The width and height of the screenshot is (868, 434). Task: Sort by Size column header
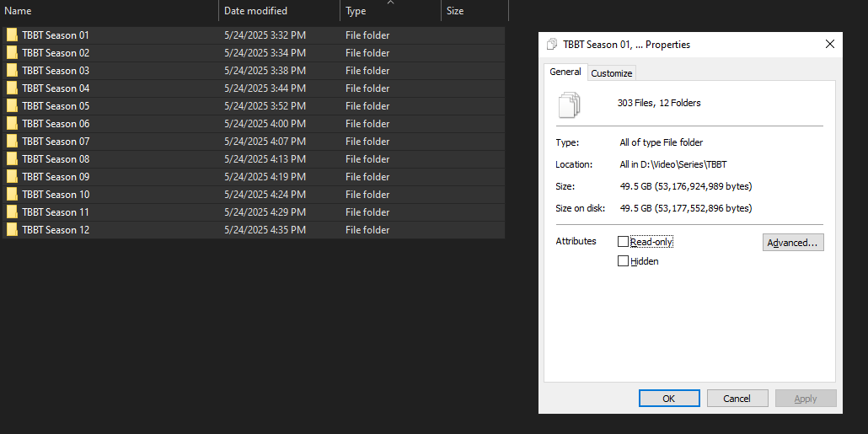[x=474, y=10]
